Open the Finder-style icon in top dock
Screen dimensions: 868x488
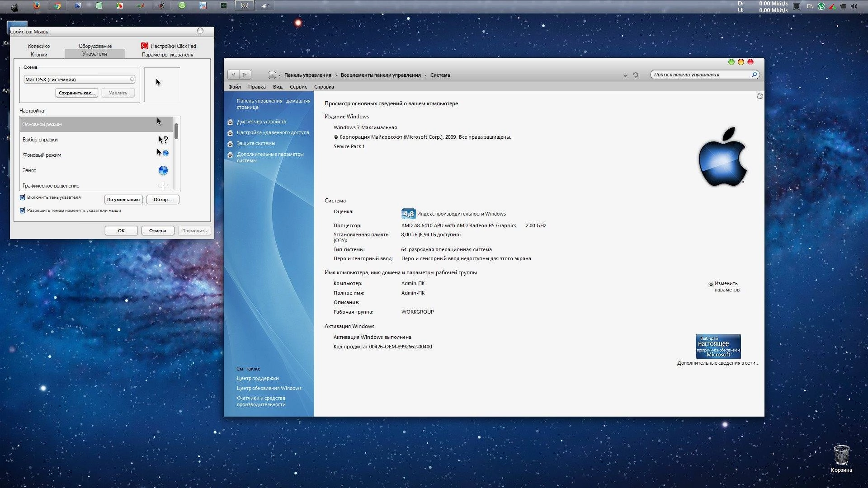78,6
